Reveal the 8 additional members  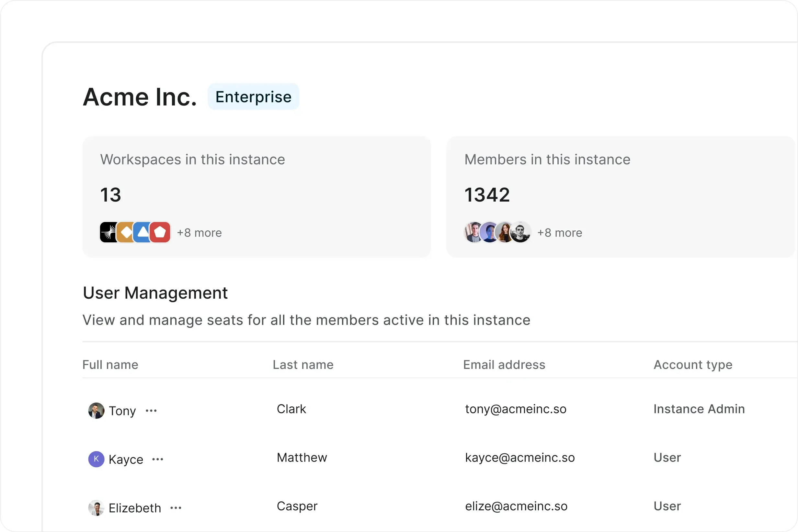pyautogui.click(x=560, y=232)
